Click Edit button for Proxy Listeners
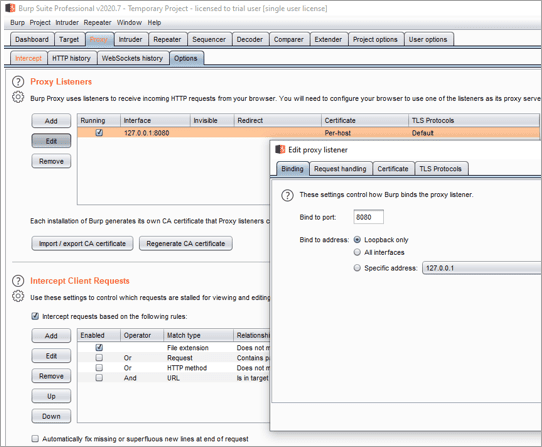Image resolution: width=542 pixels, height=447 pixels. tap(51, 141)
